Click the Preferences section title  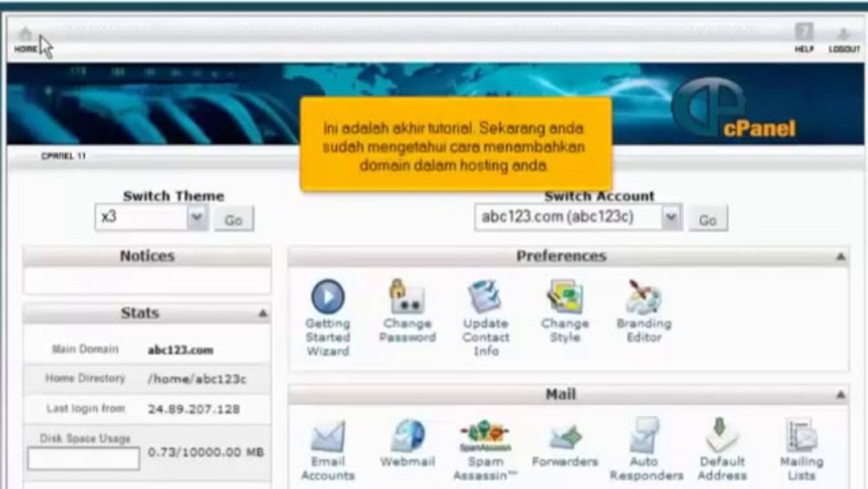pyautogui.click(x=561, y=256)
